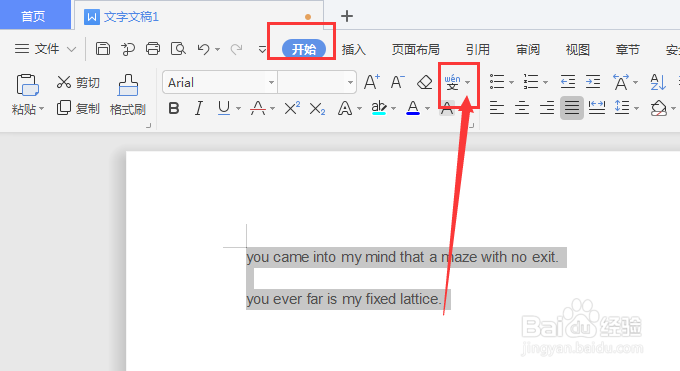Open Print Preview icon
The image size is (680, 371).
[x=178, y=49]
